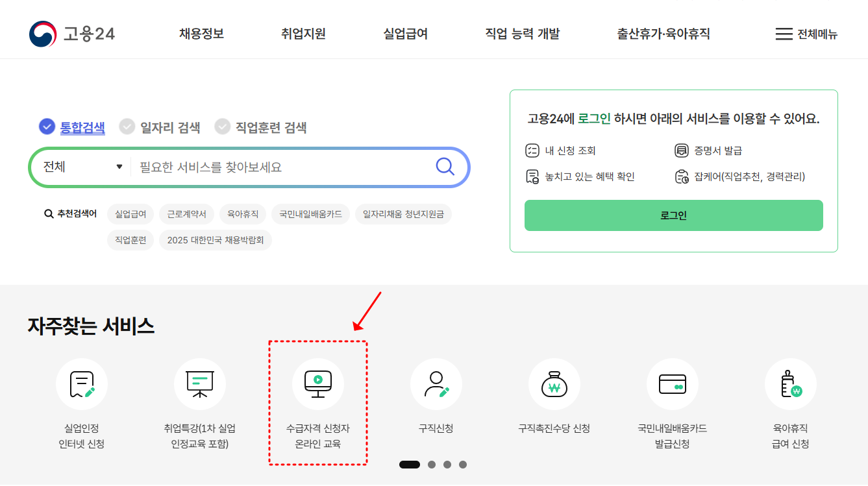Open 취업특강(1차 실업 인정교육 포함) icon

click(x=199, y=383)
